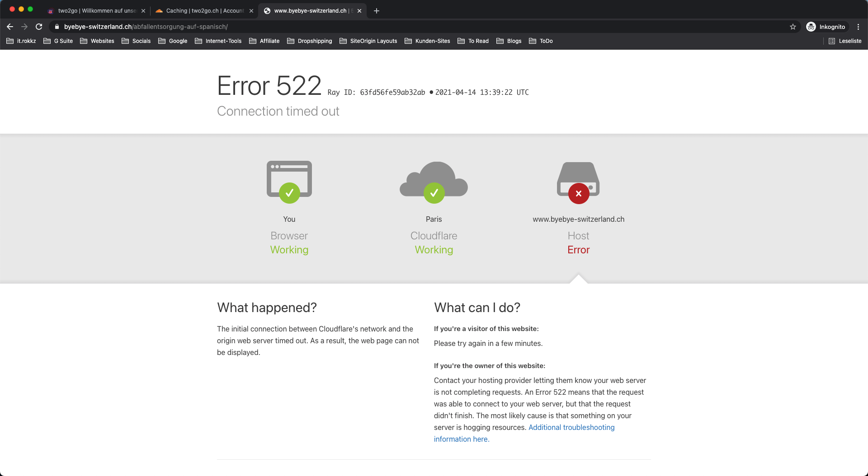
Task: Click the Paris location label
Action: click(x=434, y=219)
